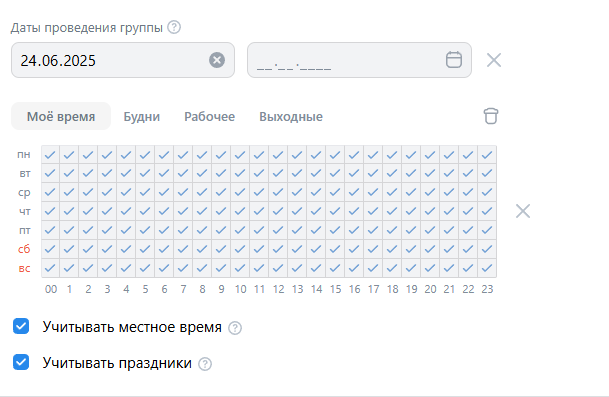Click the 23 hour column label
The width and height of the screenshot is (609, 397).
(487, 289)
